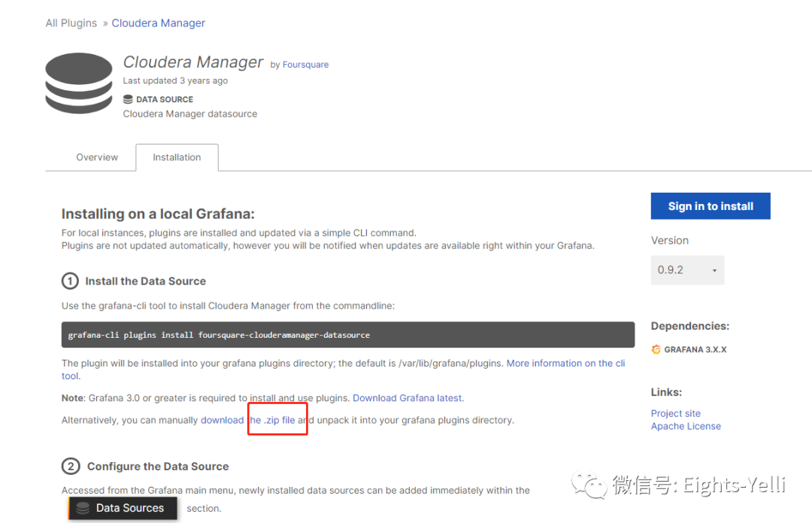Click the download the .zip file link
The image size is (812, 523).
tap(248, 421)
